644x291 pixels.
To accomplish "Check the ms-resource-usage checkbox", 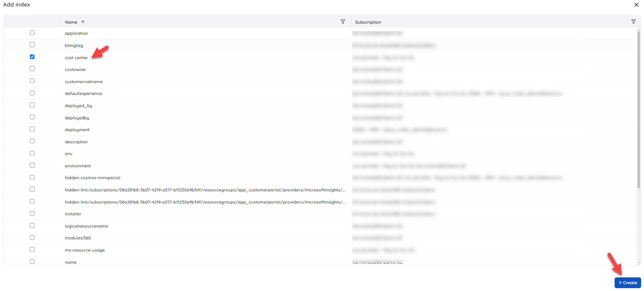I will click(x=32, y=249).
